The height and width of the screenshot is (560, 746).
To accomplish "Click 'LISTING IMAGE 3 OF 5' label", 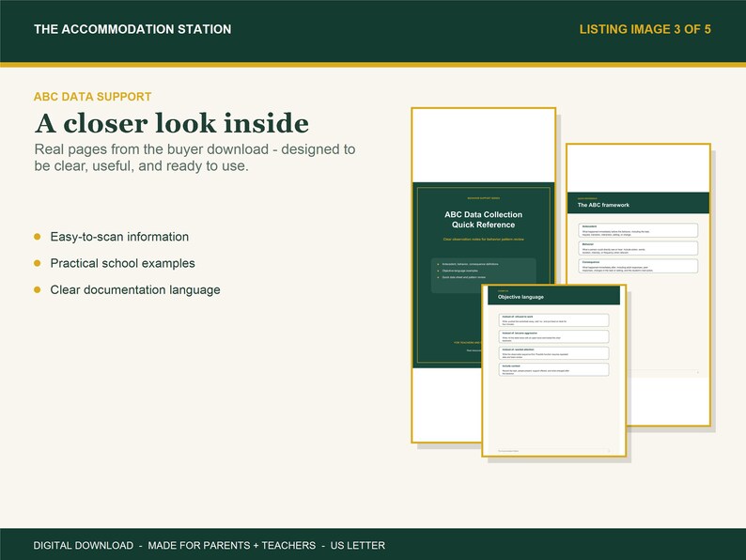I will point(645,29).
